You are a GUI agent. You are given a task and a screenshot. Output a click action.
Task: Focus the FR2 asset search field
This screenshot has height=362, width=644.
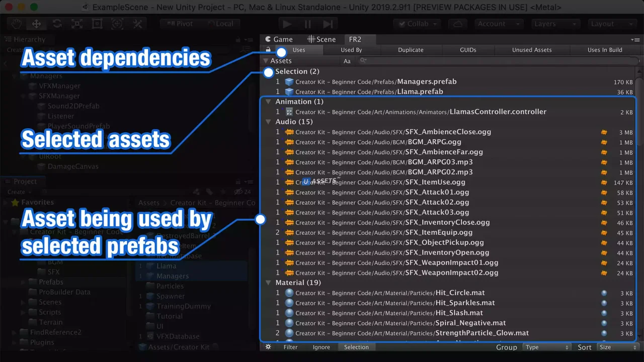click(497, 61)
